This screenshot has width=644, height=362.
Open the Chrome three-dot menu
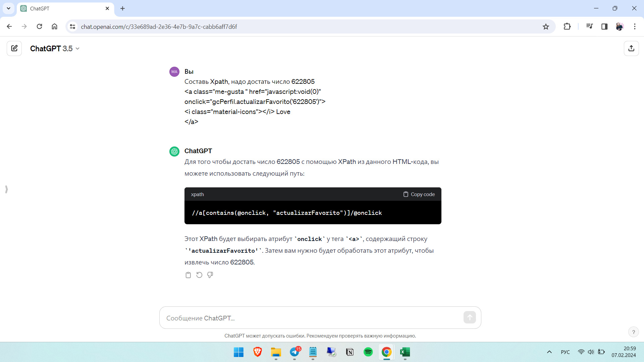click(635, 26)
